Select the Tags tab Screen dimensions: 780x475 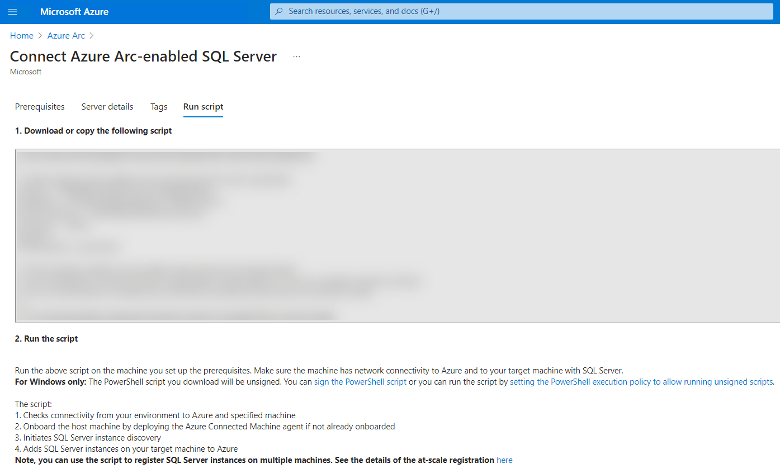(159, 106)
